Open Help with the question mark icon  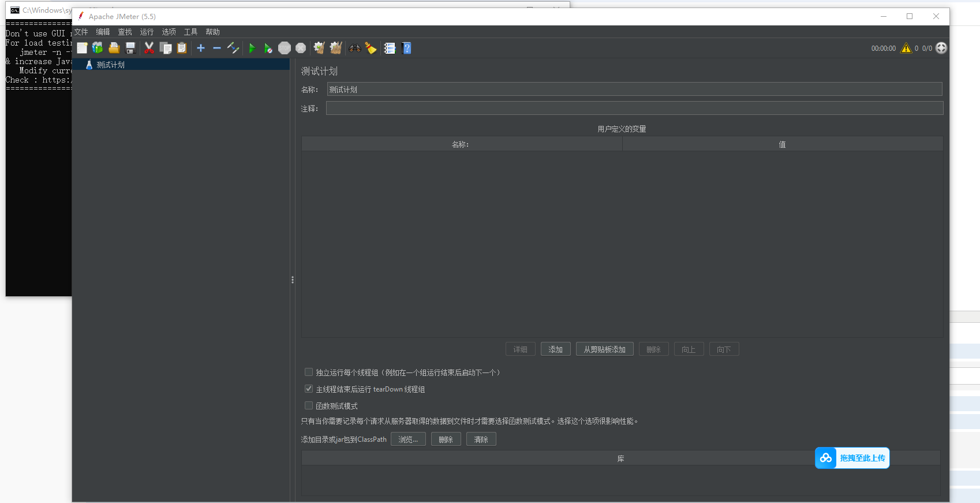click(406, 48)
